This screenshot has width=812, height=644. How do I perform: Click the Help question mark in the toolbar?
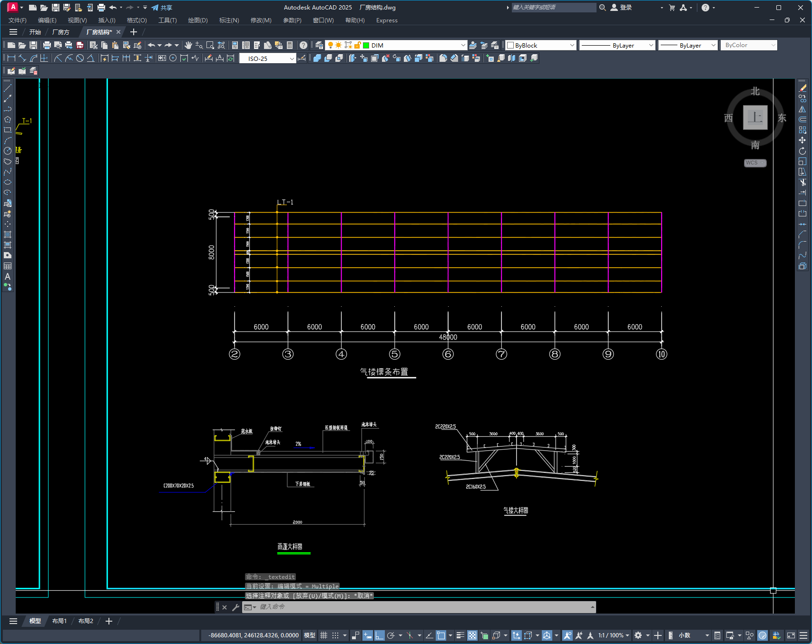tap(303, 45)
